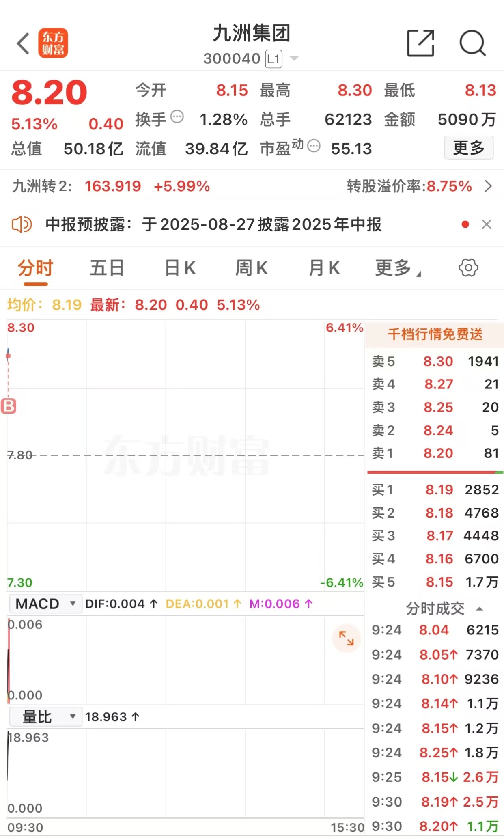This screenshot has height=839, width=504.
Task: Tap the 9:30 trade at 8.19
Action: coord(435,802)
